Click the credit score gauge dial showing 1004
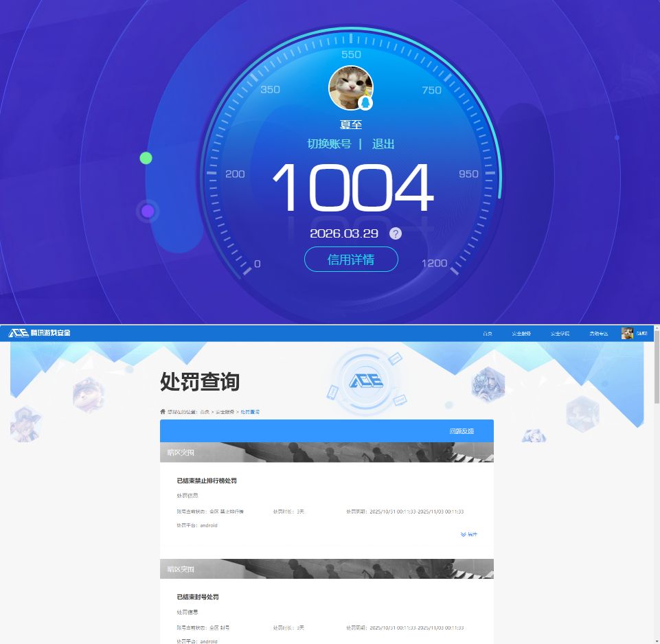The height and width of the screenshot is (644, 660). click(x=351, y=185)
